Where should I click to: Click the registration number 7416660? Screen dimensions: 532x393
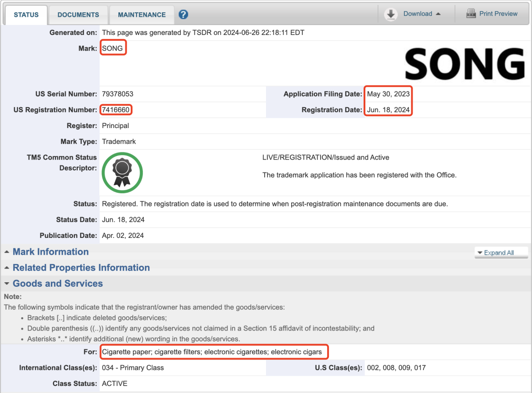(x=117, y=110)
